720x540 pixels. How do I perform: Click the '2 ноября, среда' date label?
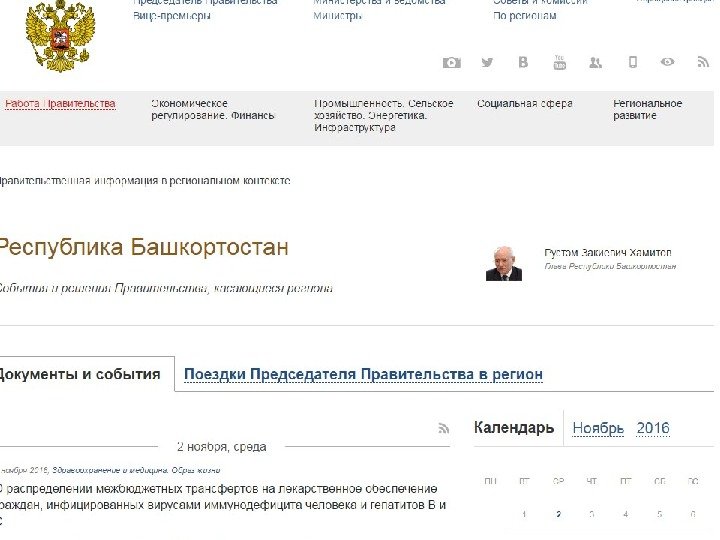[221, 447]
